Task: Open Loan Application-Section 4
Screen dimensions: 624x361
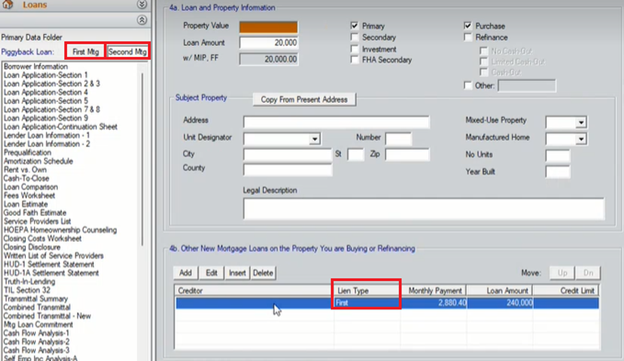Action: point(46,92)
